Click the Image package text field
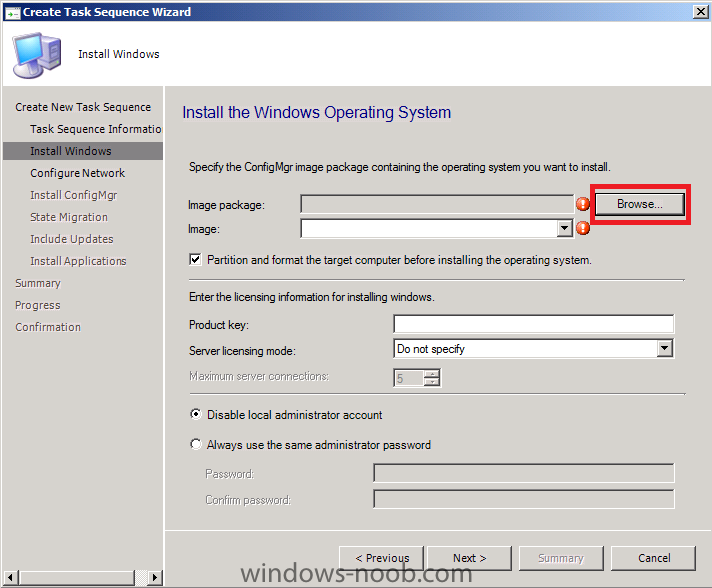The width and height of the screenshot is (712, 588). tap(437, 204)
